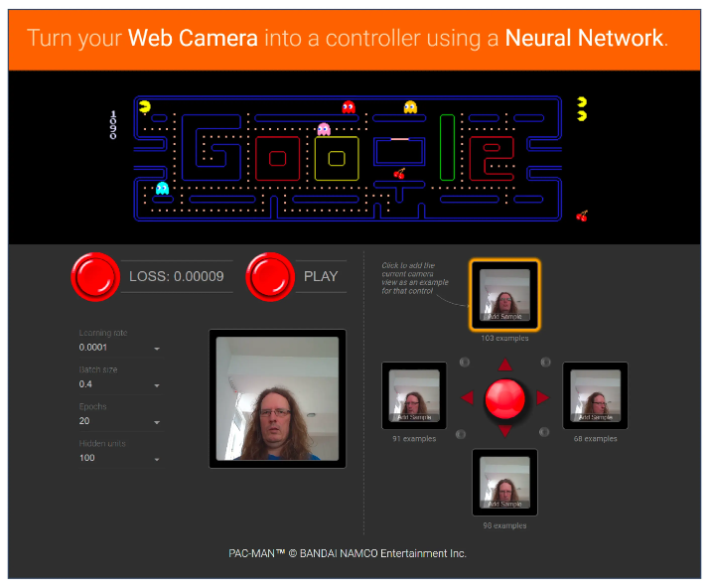Click the large webcam preview image
The width and height of the screenshot is (710, 588).
point(277,398)
